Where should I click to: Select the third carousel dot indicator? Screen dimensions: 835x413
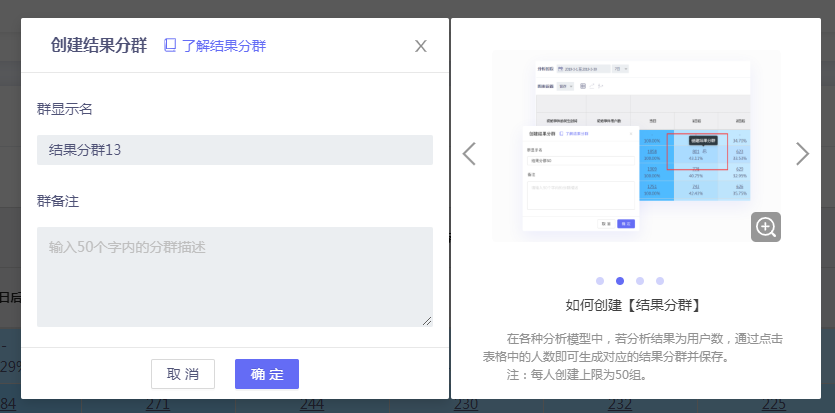(x=640, y=281)
